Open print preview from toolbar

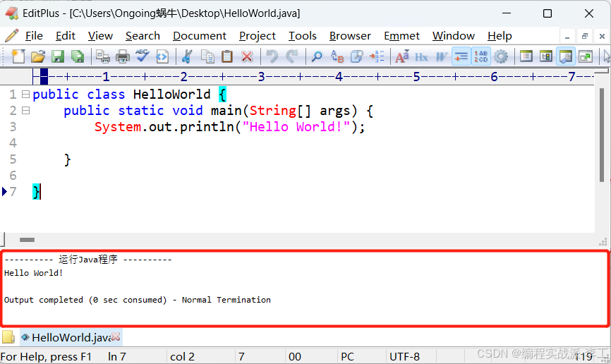[x=103, y=56]
